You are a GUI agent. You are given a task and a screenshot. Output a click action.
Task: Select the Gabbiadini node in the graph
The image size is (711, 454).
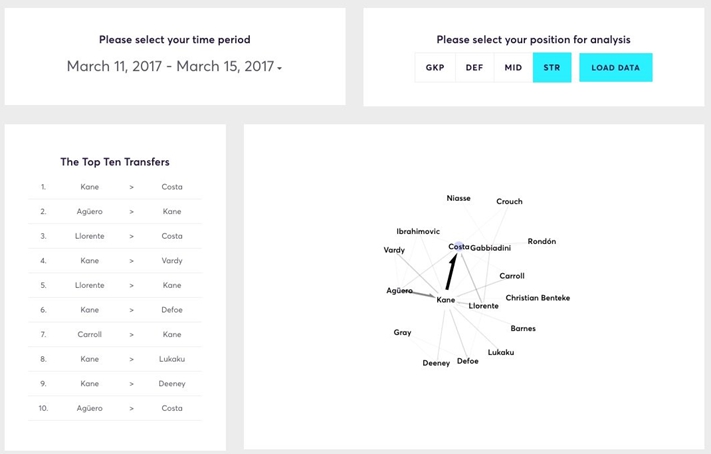[491, 248]
